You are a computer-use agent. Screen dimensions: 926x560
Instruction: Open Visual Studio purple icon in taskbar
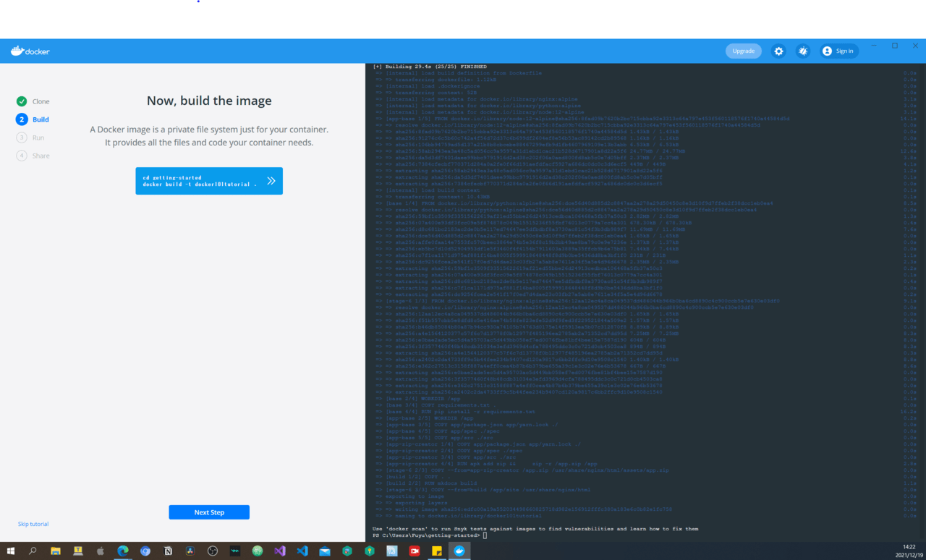click(x=280, y=551)
